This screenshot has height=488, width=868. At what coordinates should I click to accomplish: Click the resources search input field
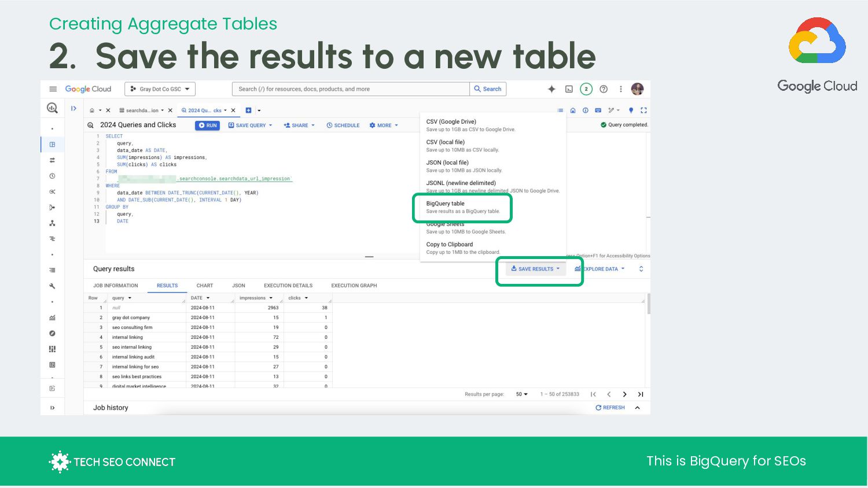(351, 89)
